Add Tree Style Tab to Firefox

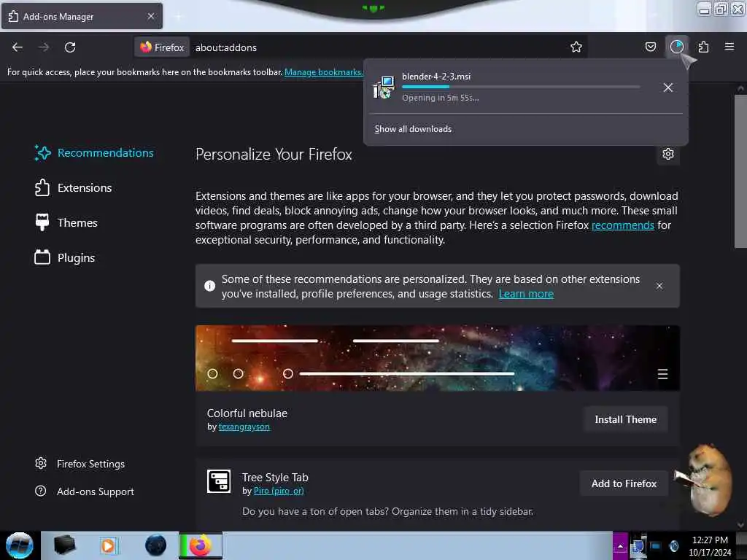coord(624,483)
